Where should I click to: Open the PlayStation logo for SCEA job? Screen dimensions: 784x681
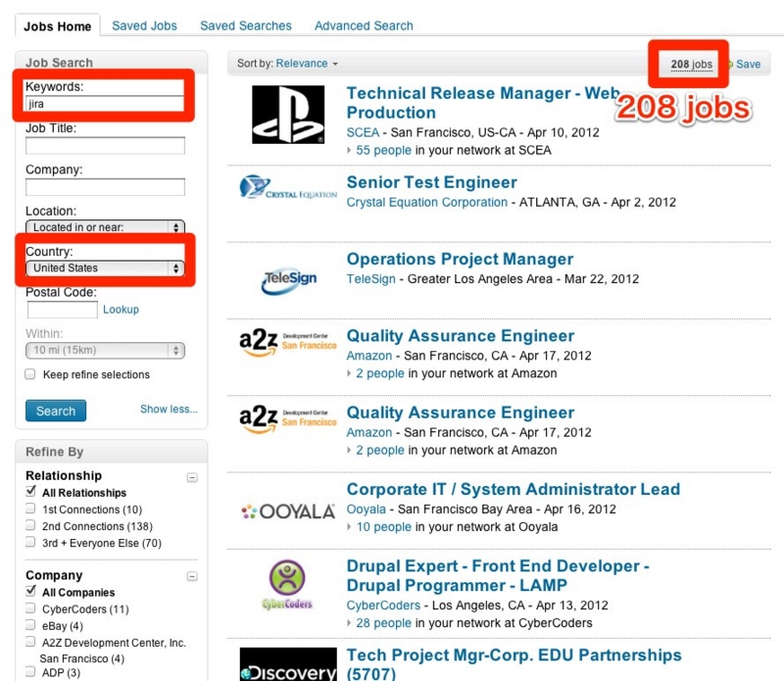288,115
